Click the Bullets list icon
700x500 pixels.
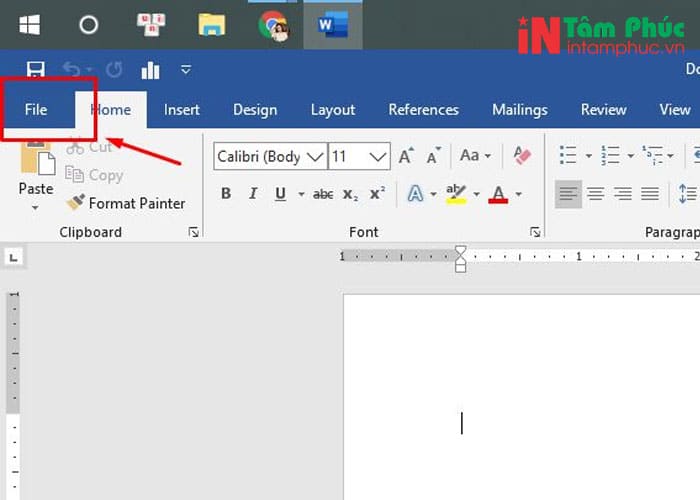(x=568, y=155)
